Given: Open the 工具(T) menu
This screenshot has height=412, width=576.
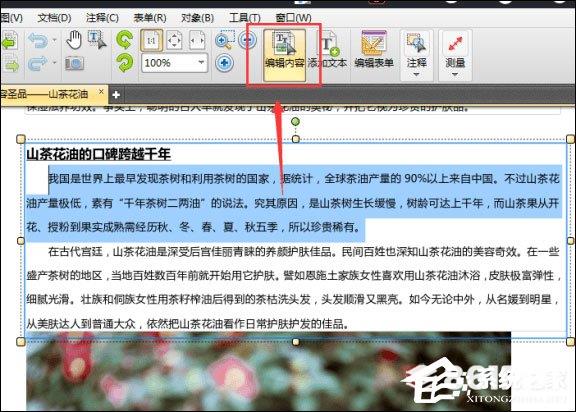Looking at the screenshot, I should coord(245,18).
